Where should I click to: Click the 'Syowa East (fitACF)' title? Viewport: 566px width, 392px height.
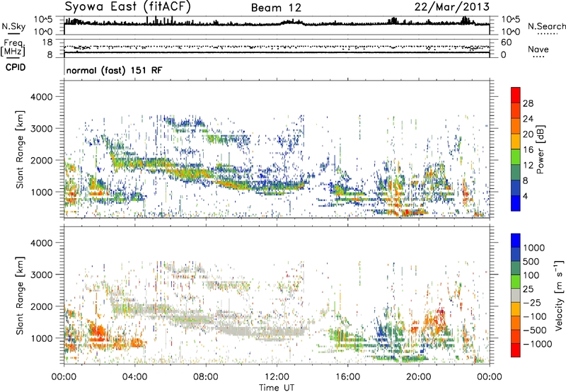[128, 6]
